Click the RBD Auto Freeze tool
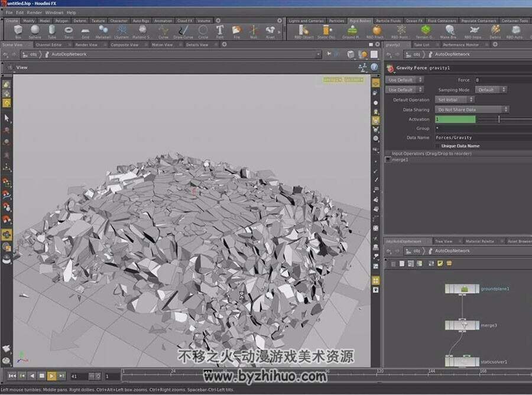532x395 pixels. tap(515, 32)
